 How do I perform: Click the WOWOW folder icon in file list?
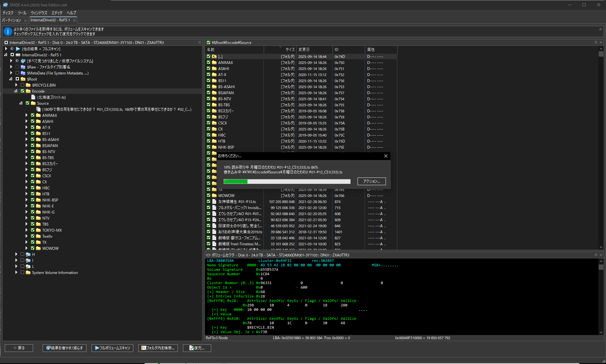214,196
